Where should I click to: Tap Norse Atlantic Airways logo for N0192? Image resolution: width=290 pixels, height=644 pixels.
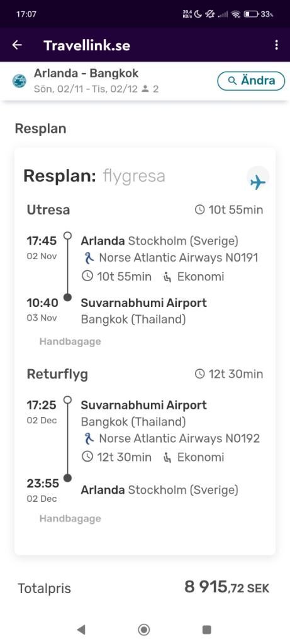point(88,438)
